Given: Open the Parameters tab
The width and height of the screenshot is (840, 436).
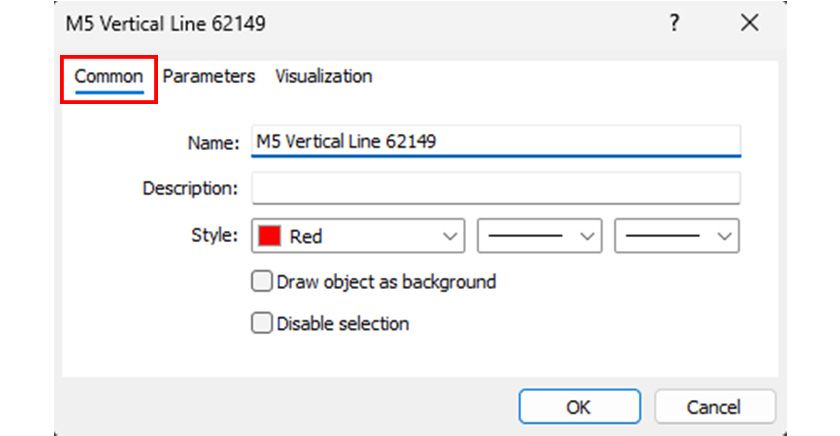Looking at the screenshot, I should click(x=209, y=76).
